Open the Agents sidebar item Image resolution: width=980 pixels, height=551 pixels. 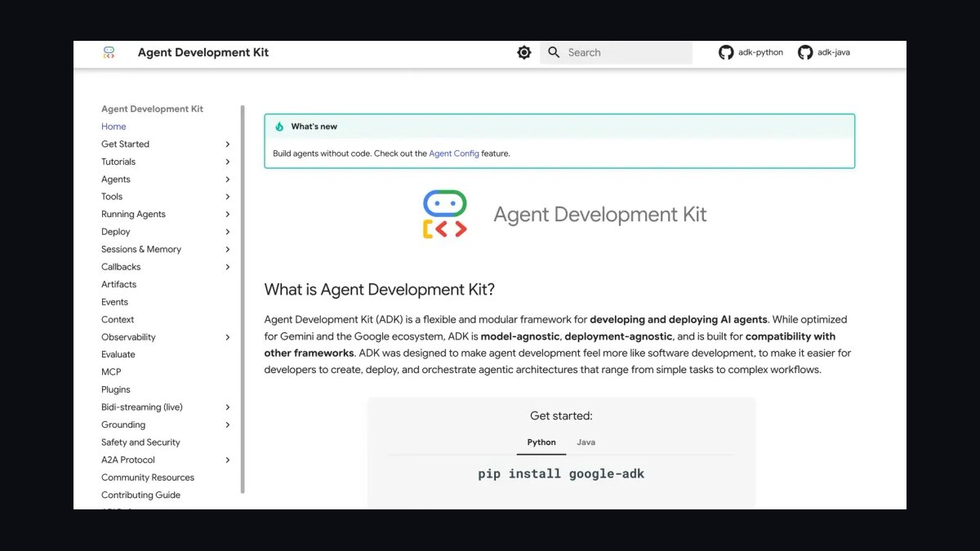click(116, 180)
